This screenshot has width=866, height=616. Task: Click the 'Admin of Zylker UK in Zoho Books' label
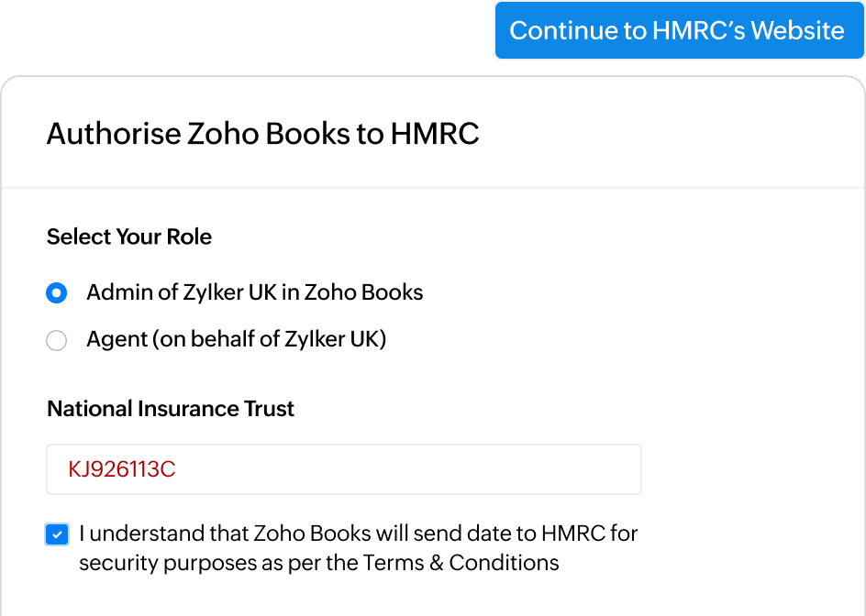[255, 293]
